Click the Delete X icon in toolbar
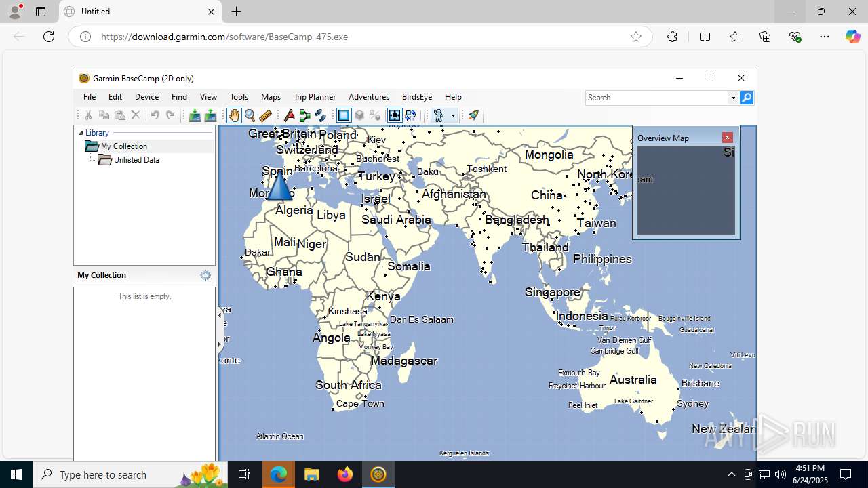The width and height of the screenshot is (868, 488). point(136,115)
